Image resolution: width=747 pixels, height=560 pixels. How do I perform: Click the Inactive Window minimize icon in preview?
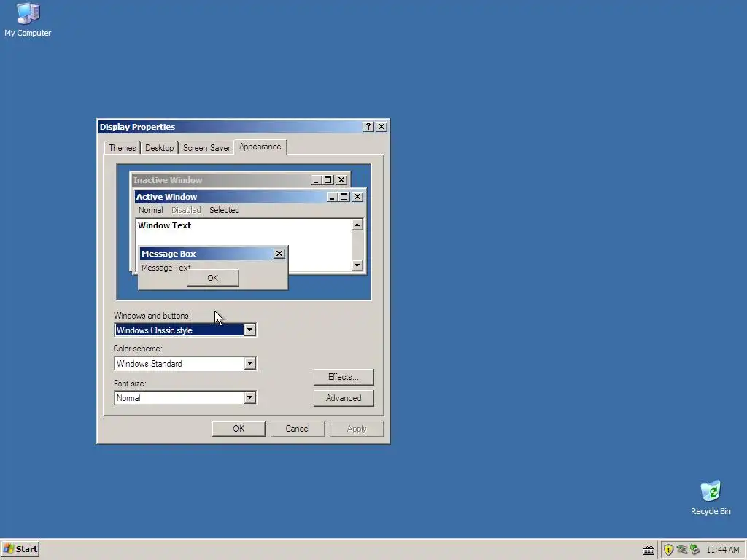point(317,180)
